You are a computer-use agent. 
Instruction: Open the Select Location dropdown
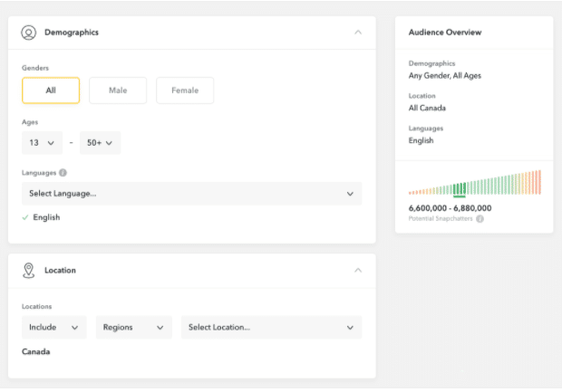pyautogui.click(x=271, y=328)
